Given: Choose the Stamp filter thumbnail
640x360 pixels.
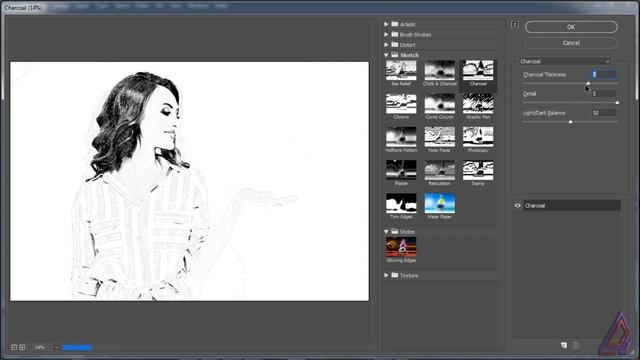Looking at the screenshot, I should coord(478,170).
